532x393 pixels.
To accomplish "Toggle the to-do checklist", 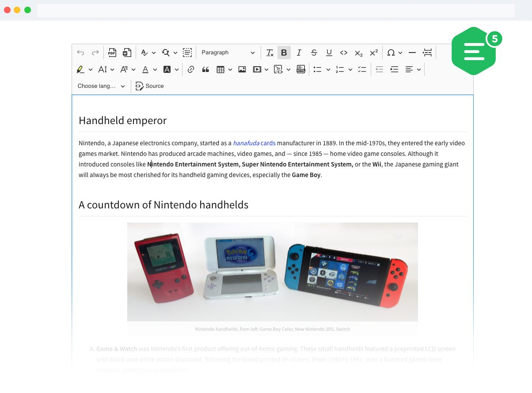I will [x=362, y=69].
